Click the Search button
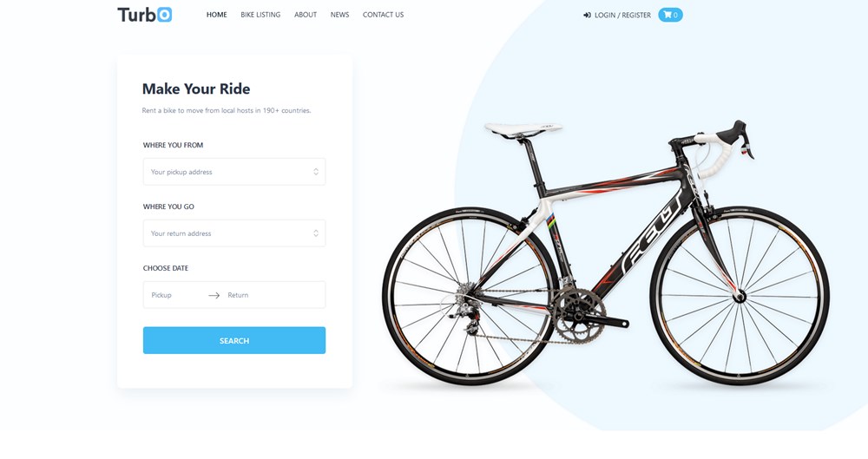Image resolution: width=868 pixels, height=459 pixels. tap(234, 340)
